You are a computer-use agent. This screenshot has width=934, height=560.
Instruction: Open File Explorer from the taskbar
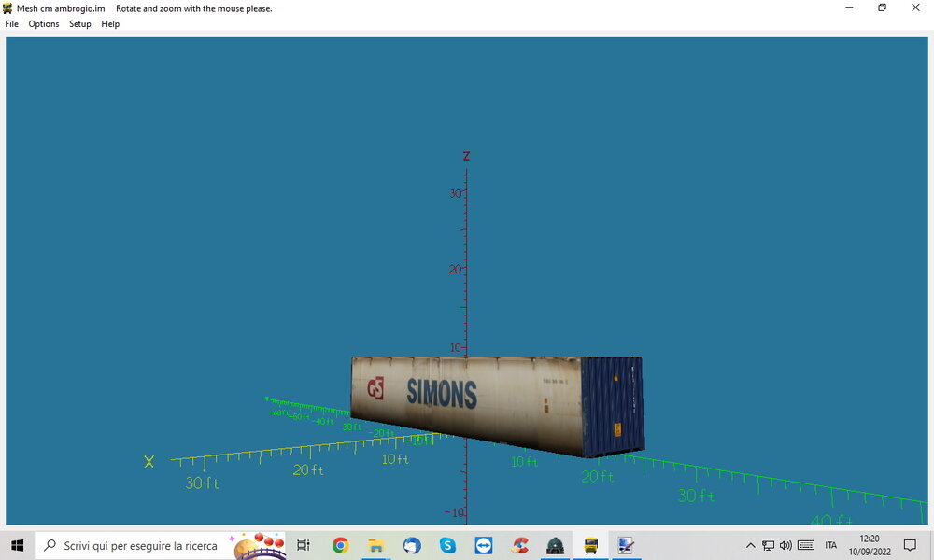(375, 545)
